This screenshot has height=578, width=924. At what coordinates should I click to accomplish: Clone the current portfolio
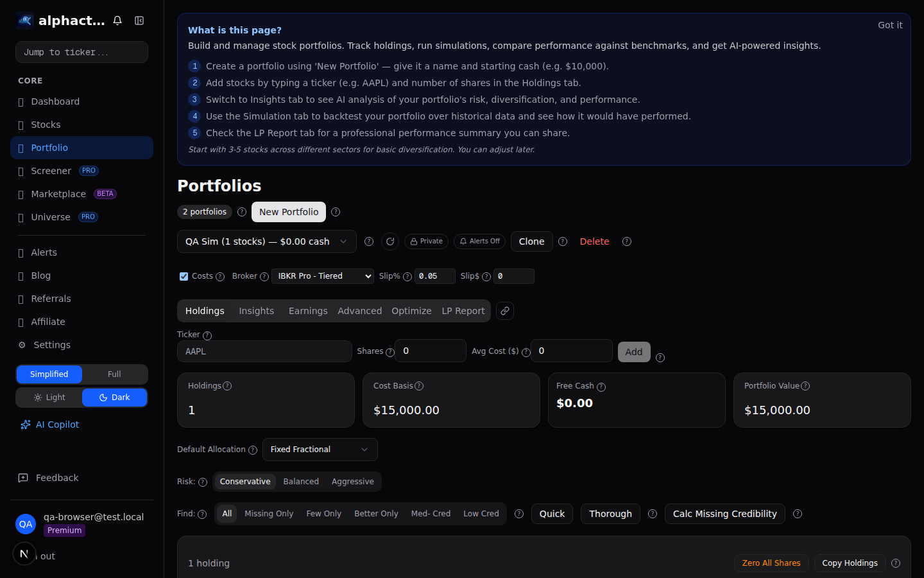pyautogui.click(x=531, y=241)
